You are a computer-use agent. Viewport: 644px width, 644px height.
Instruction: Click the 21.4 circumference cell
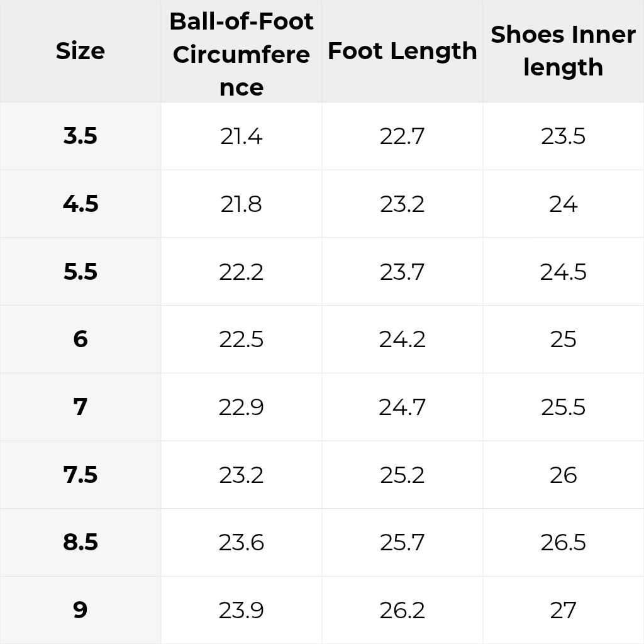pyautogui.click(x=241, y=136)
